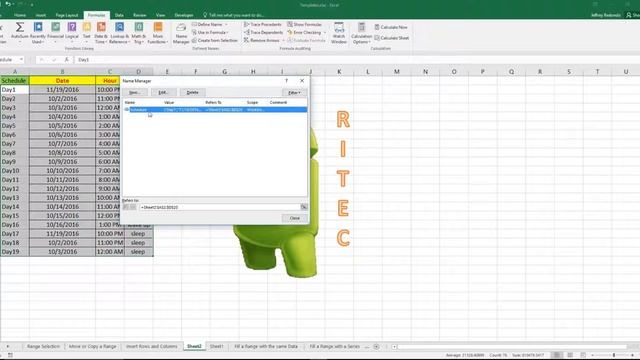Click the collapse dialog range selector icon

304,207
